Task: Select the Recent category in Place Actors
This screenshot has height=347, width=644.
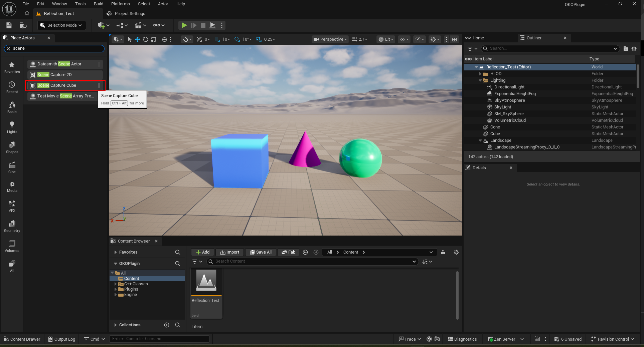Action: point(12,88)
